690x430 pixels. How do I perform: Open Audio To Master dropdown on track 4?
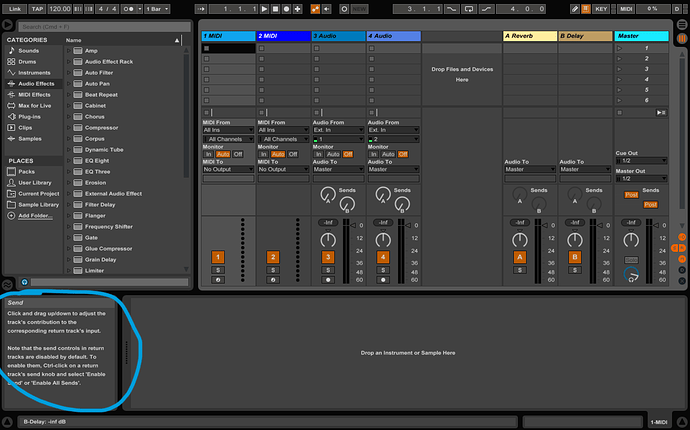(393, 169)
